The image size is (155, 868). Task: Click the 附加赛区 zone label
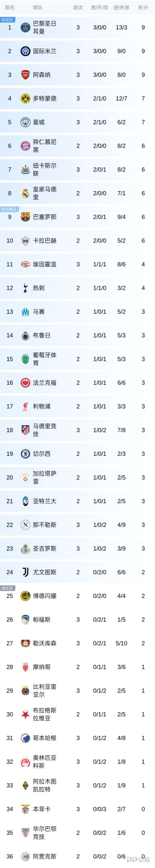click(x=8, y=209)
